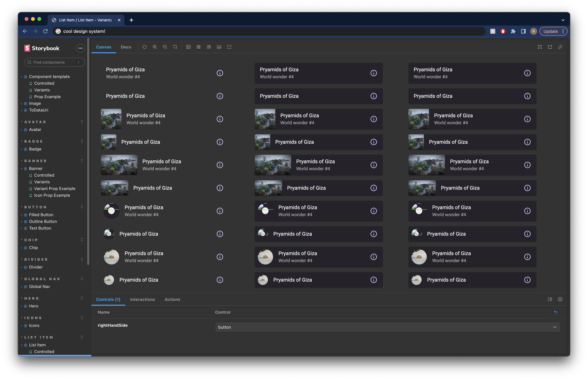The width and height of the screenshot is (588, 380).
Task: Toggle the grid background icon
Action: click(198, 47)
